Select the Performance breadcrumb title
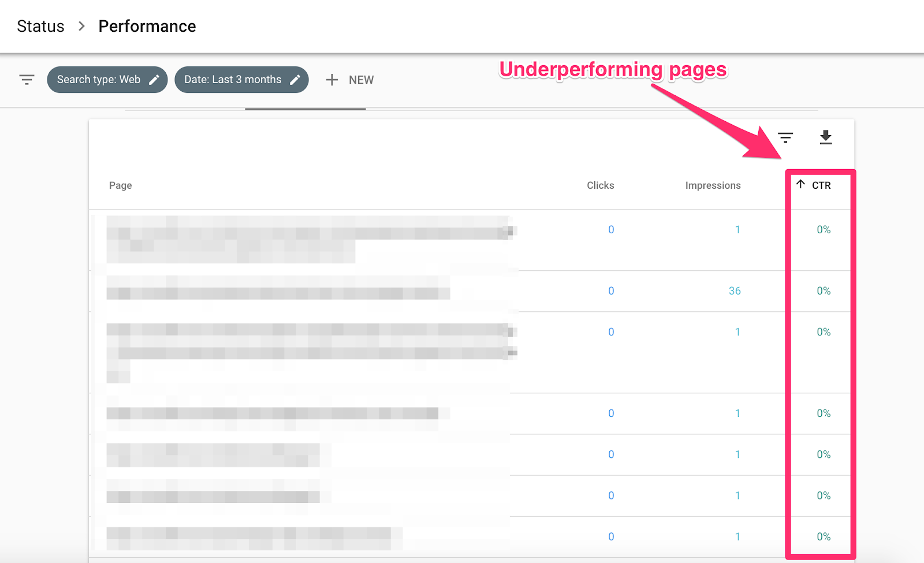The image size is (924, 563). pos(147,27)
